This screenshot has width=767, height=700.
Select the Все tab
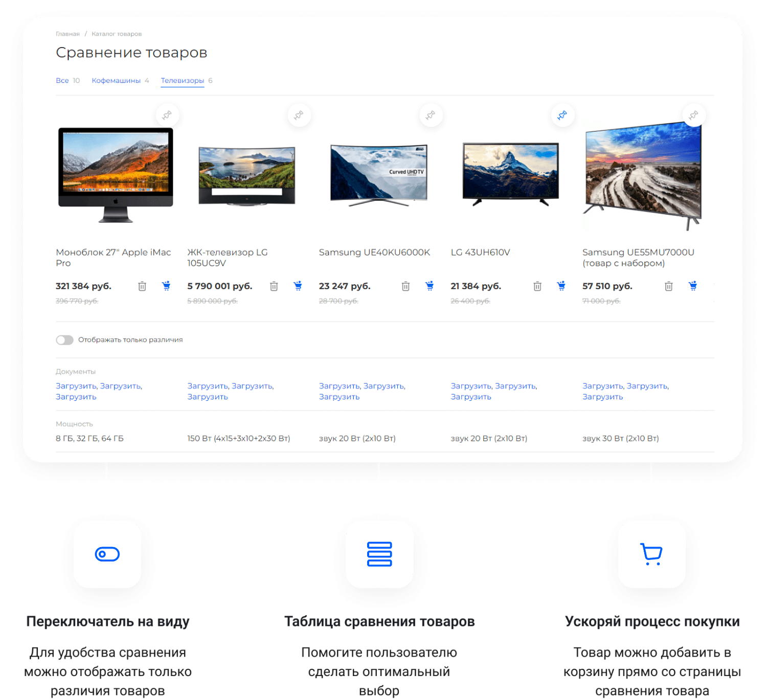pos(62,81)
